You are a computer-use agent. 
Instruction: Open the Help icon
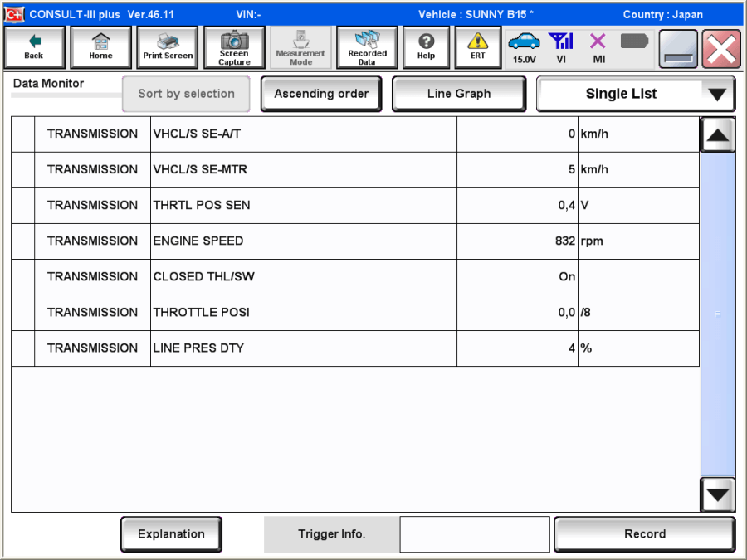[426, 47]
